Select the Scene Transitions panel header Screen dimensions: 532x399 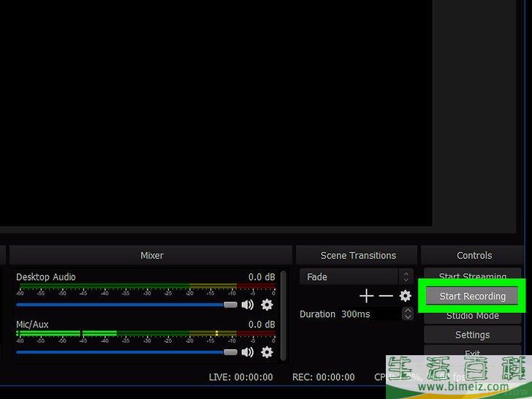(x=358, y=255)
